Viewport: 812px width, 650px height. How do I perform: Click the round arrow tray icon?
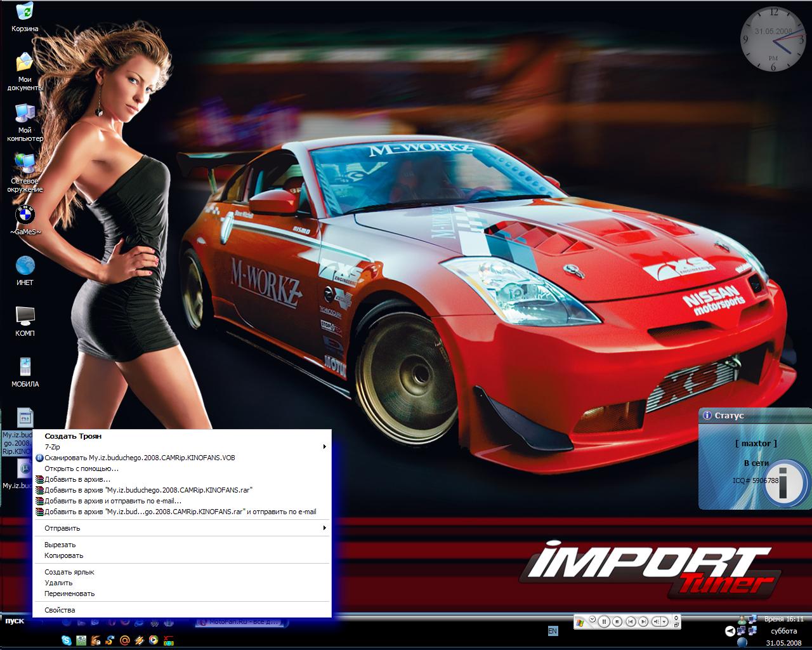731,631
